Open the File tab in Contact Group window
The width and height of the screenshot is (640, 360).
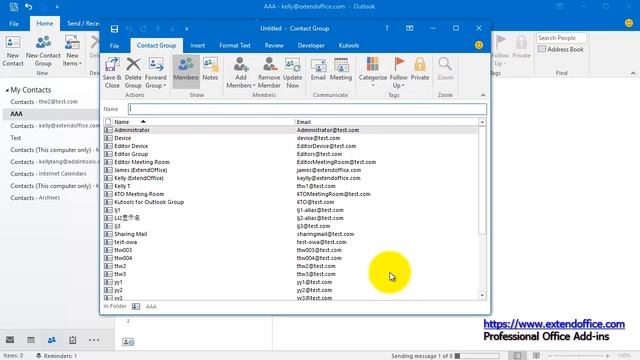tap(115, 46)
